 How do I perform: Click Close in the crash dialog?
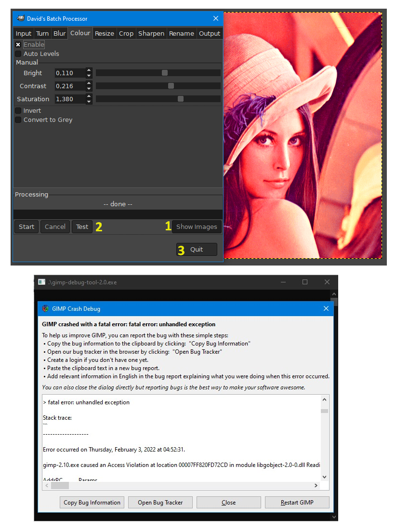(229, 503)
